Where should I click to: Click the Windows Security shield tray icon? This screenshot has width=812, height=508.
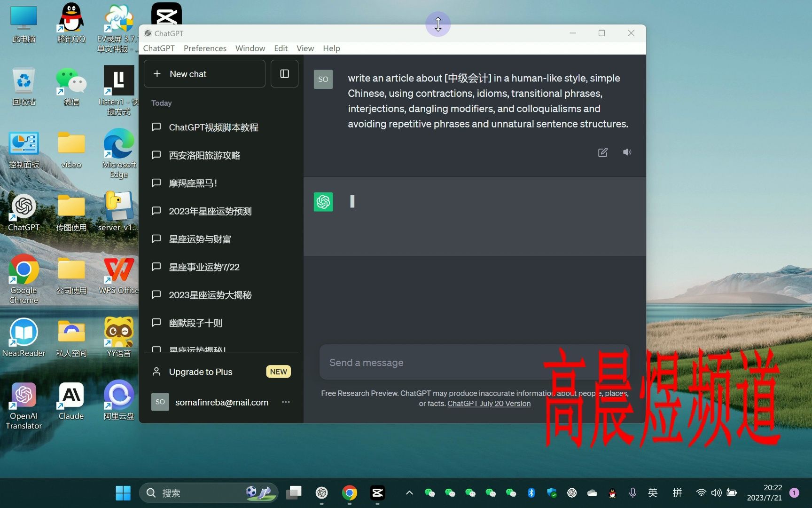pos(552,492)
